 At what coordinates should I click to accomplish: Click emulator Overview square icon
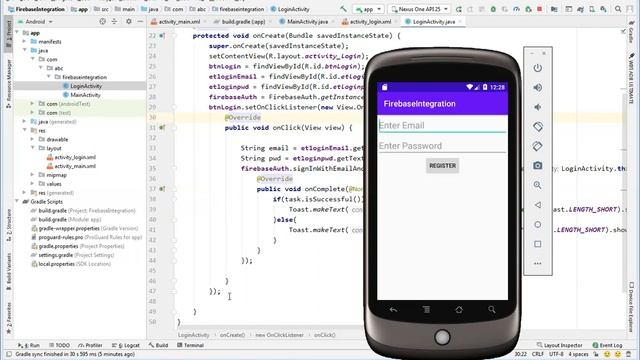click(538, 244)
